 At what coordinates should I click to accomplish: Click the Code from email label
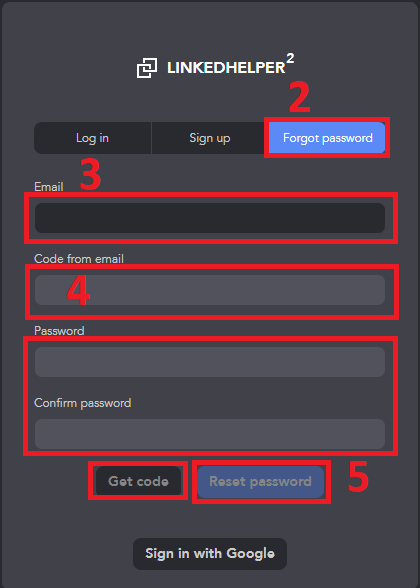pyautogui.click(x=79, y=259)
